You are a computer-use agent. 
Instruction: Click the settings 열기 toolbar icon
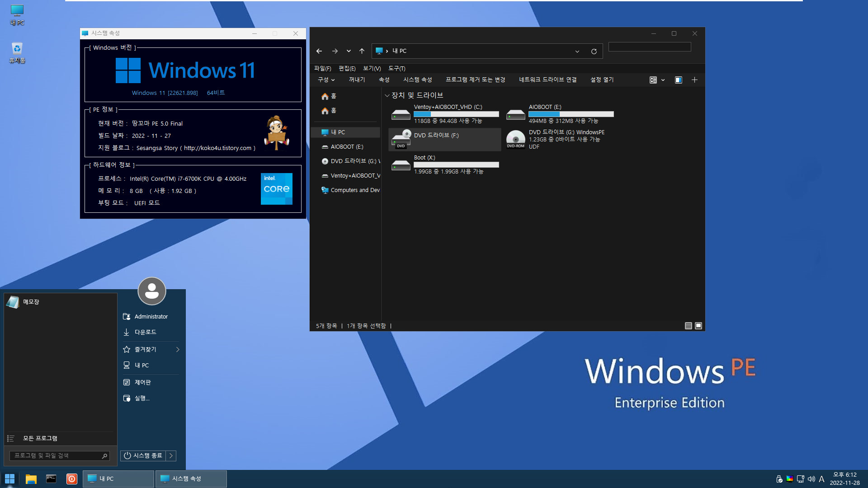pyautogui.click(x=602, y=79)
